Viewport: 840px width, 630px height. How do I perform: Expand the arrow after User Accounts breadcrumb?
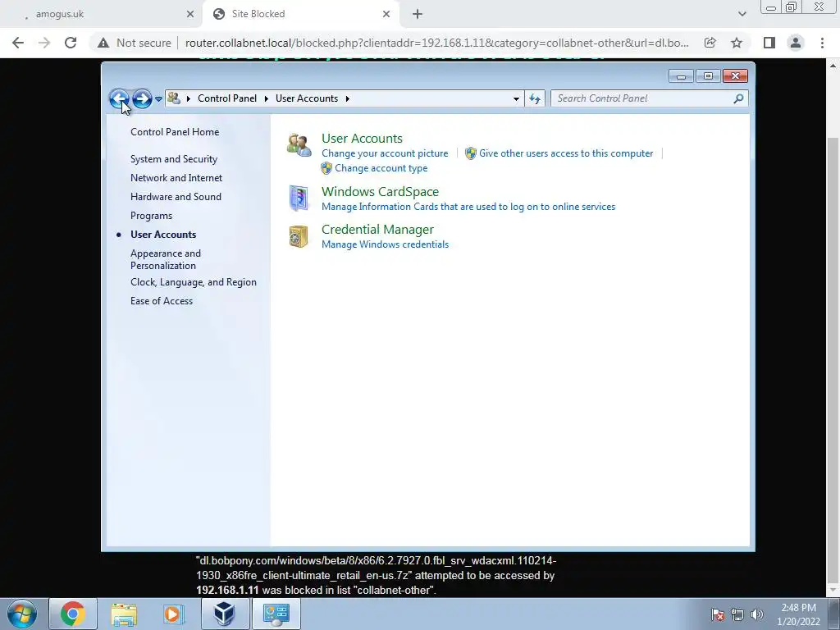(348, 98)
